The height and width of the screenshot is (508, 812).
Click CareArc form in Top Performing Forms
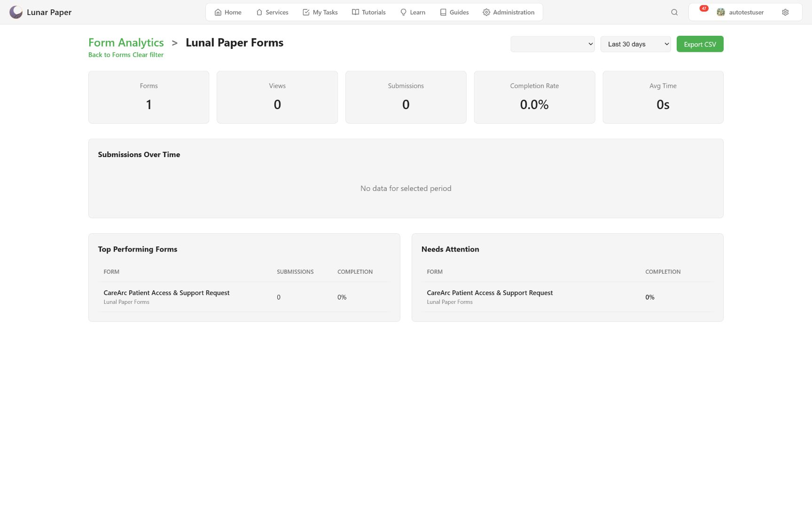(166, 293)
